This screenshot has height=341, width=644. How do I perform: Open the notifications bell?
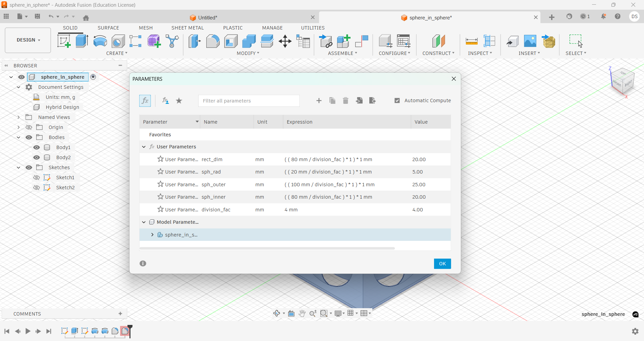(603, 16)
